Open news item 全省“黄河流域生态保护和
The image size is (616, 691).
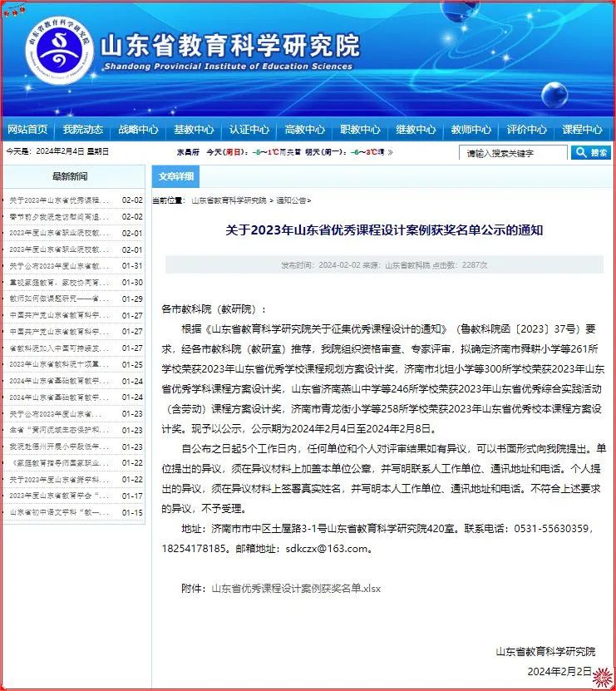pos(59,430)
